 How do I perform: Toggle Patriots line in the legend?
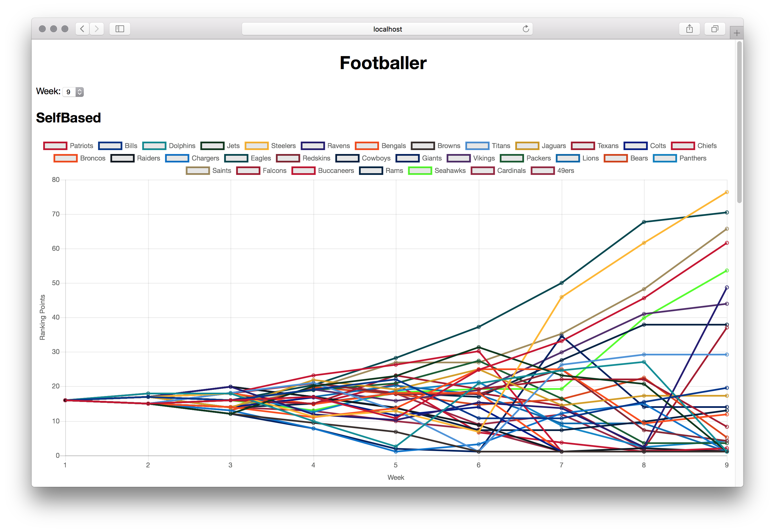pyautogui.click(x=68, y=146)
